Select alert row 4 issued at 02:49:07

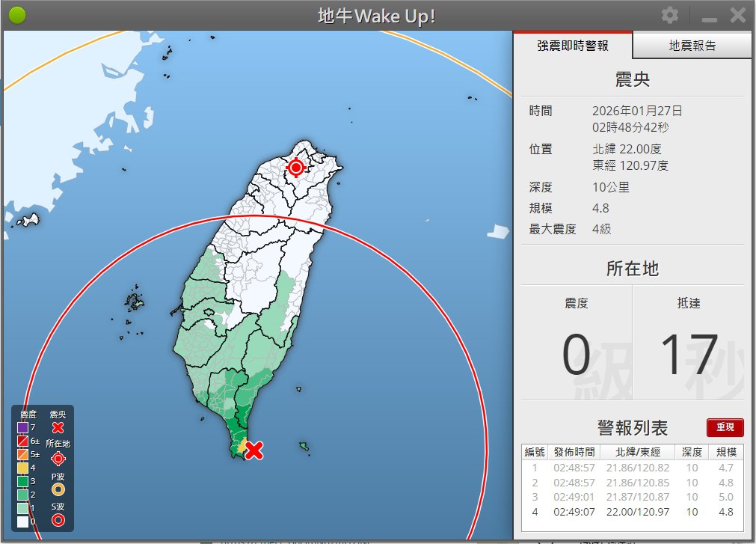(x=632, y=512)
